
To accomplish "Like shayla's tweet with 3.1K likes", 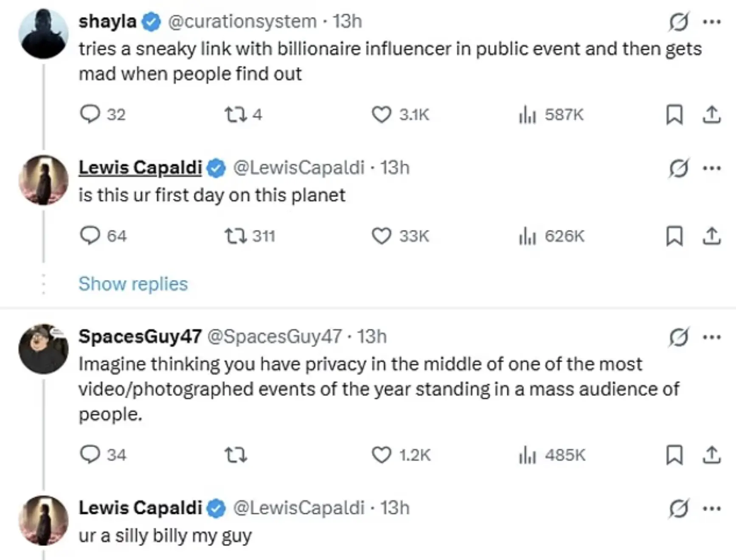I will pos(381,115).
